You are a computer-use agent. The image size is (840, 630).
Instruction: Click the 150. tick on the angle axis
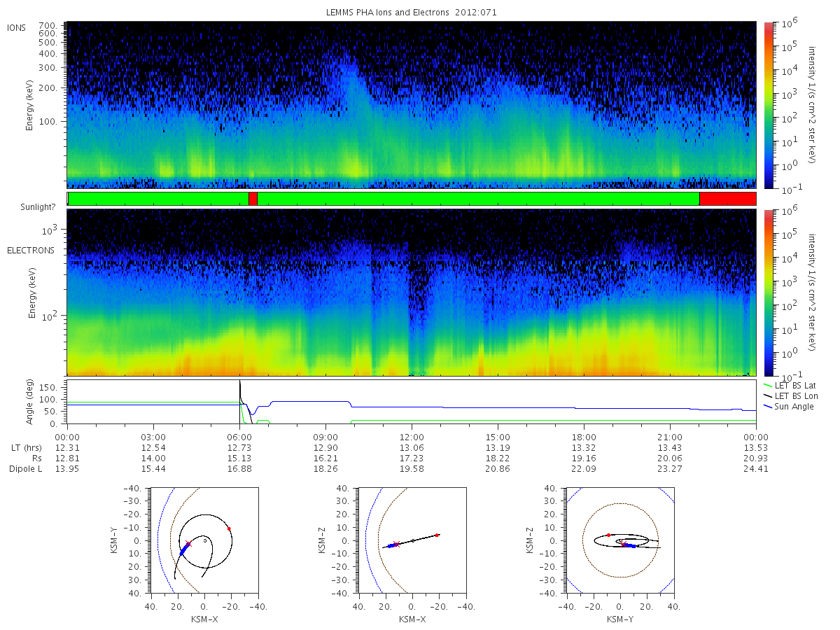(x=48, y=386)
